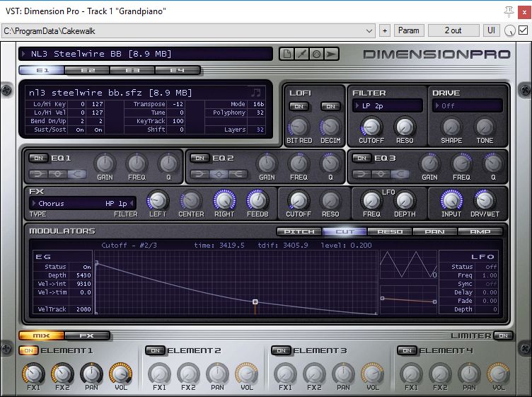The width and height of the screenshot is (532, 397).
Task: Disable Element 1 with its ON button
Action: click(29, 350)
